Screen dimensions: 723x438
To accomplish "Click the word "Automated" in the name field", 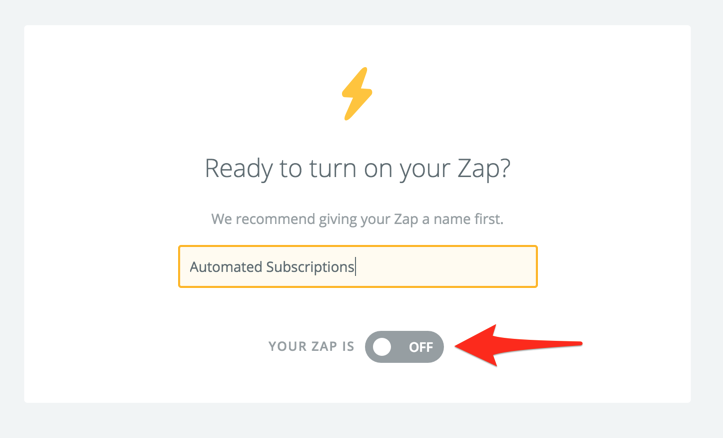I will [225, 267].
